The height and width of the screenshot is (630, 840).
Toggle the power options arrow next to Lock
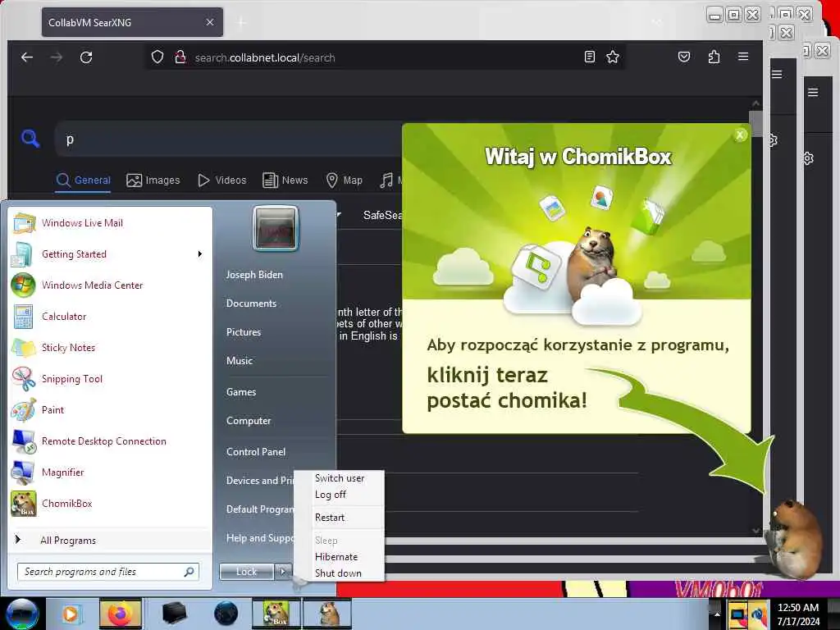pyautogui.click(x=283, y=572)
